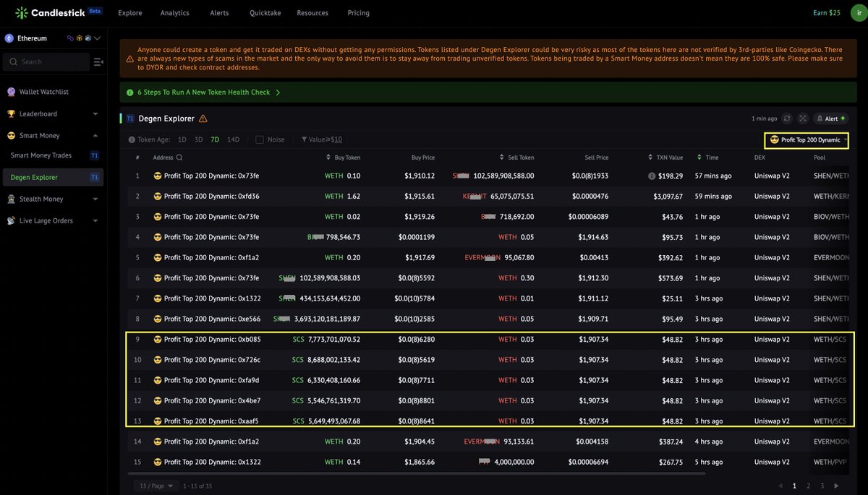Open the Profit Top 200 Dynamic dropdown
Viewport: 868px width, 495px height.
pyautogui.click(x=807, y=139)
